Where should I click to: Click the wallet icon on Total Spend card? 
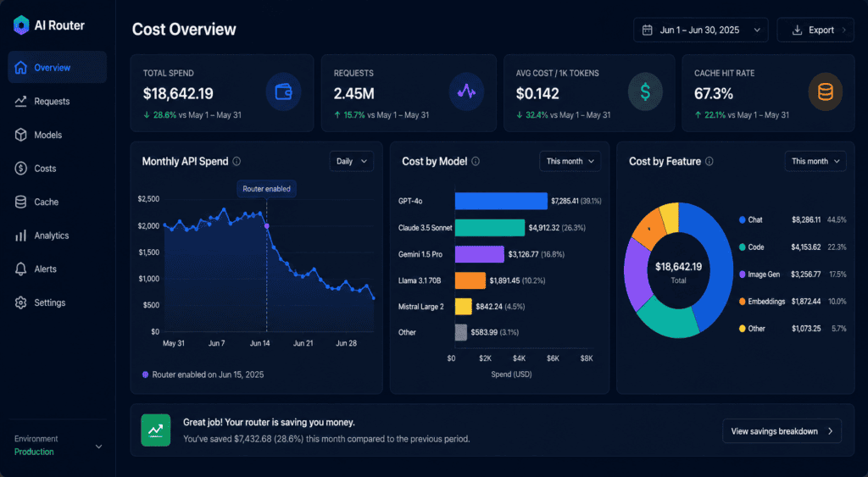point(283,92)
